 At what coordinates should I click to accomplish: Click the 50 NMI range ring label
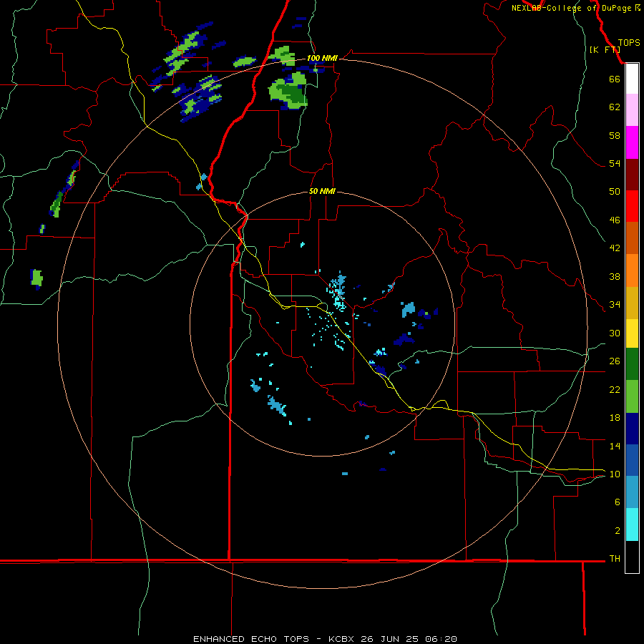tap(322, 191)
